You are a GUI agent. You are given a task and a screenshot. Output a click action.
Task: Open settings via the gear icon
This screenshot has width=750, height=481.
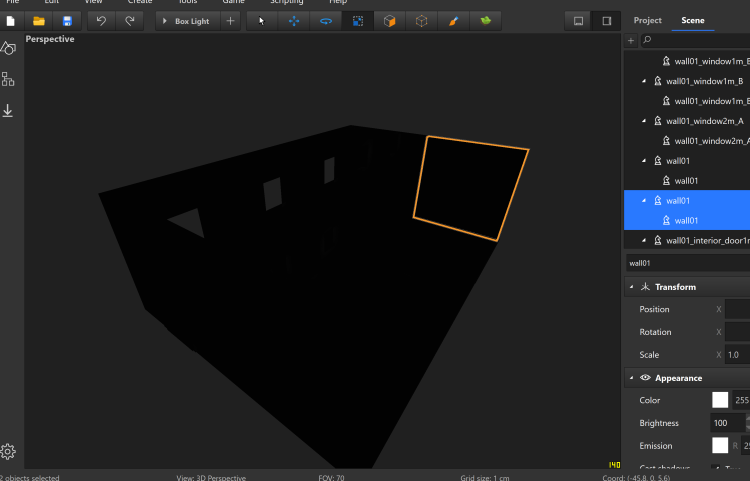(x=8, y=451)
